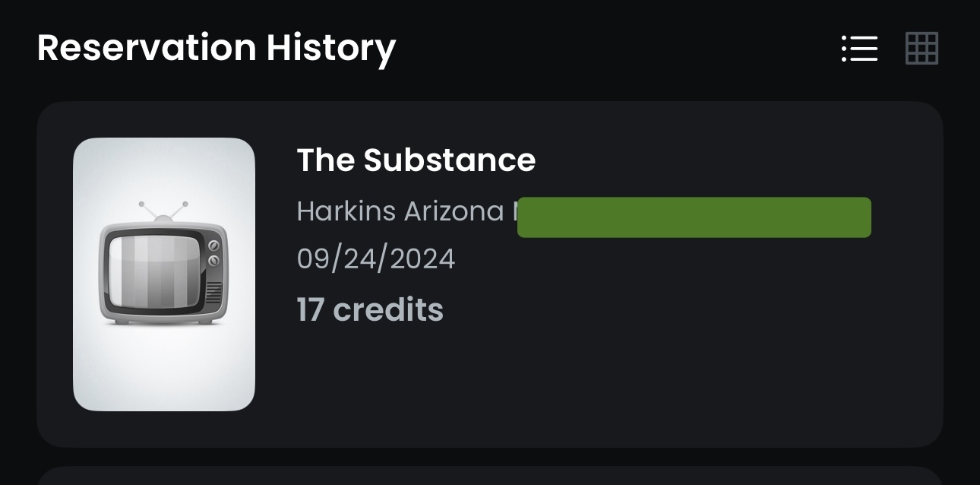Image resolution: width=980 pixels, height=485 pixels.
Task: Select the 09/24/2024 reservation date
Action: point(375,259)
